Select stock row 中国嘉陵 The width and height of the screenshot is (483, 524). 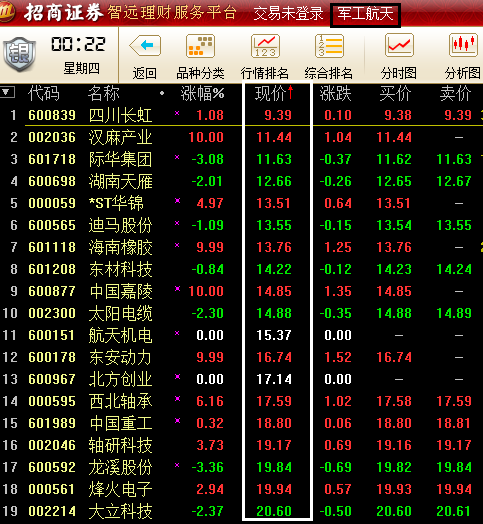click(241, 291)
